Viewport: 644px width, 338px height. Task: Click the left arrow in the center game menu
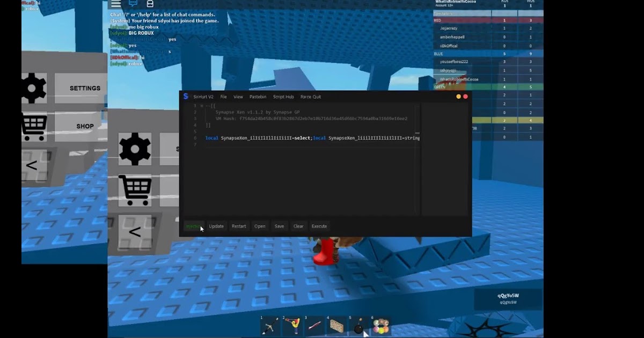coord(135,232)
